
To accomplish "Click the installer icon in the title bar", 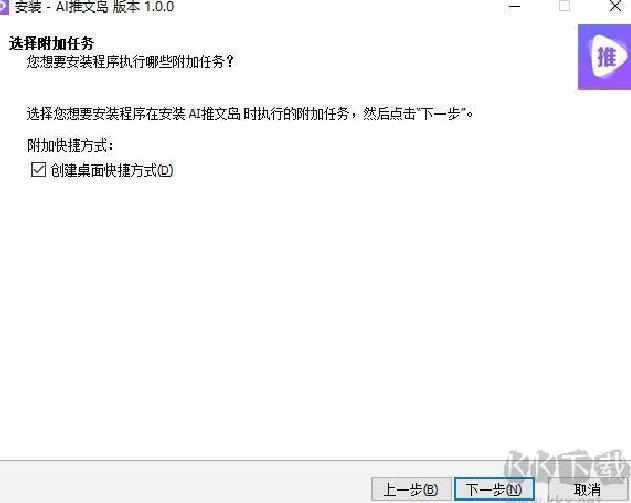I will (4, 7).
